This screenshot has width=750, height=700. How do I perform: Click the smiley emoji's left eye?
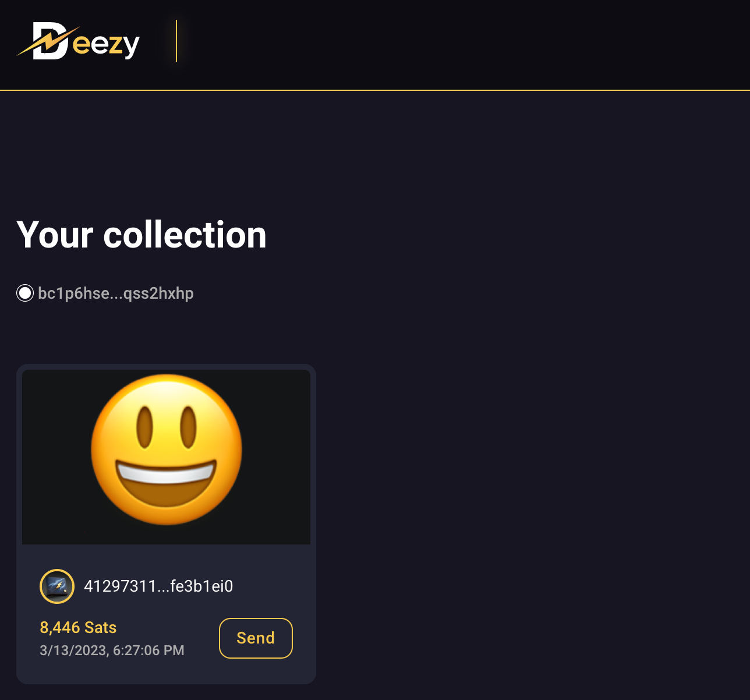(x=145, y=427)
